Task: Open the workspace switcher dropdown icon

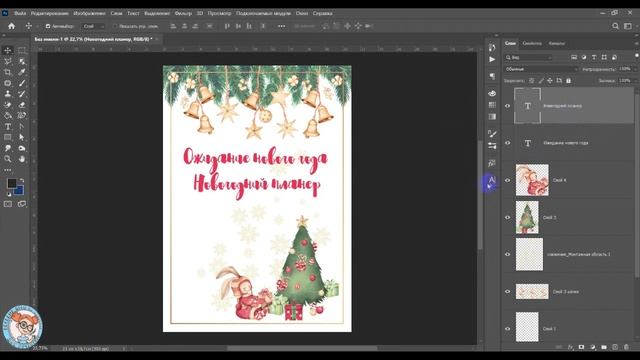Action: [628, 26]
